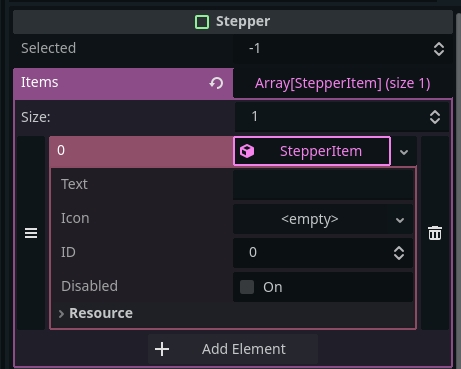
Task: Enable the Disabled On checkbox
Action: click(247, 287)
